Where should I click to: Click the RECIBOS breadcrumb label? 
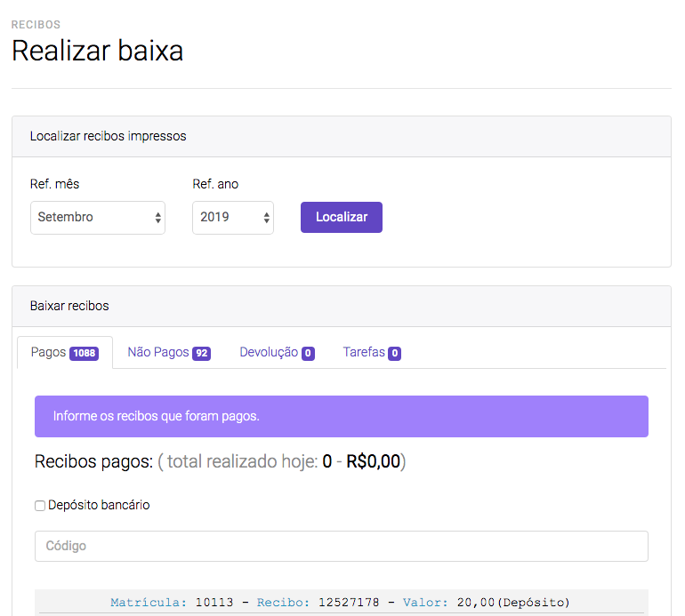click(x=36, y=25)
